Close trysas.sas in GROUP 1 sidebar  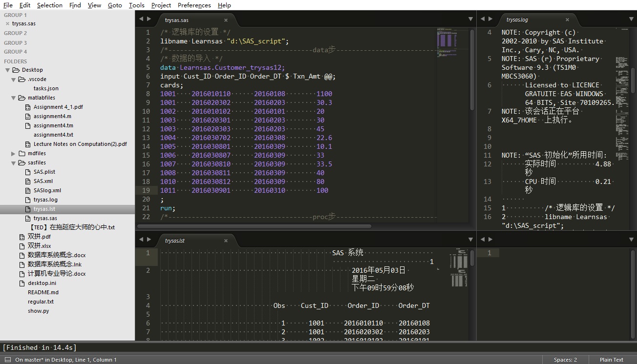(7, 23)
